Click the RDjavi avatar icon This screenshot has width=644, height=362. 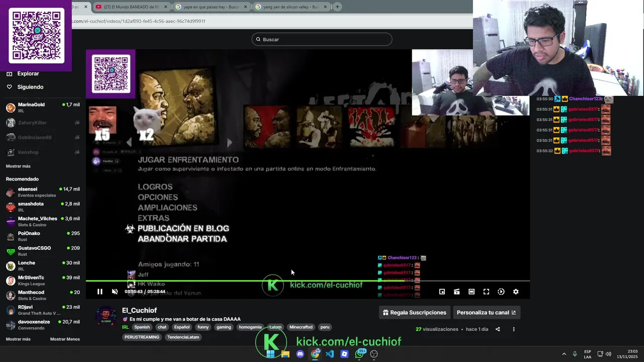tap(11, 310)
